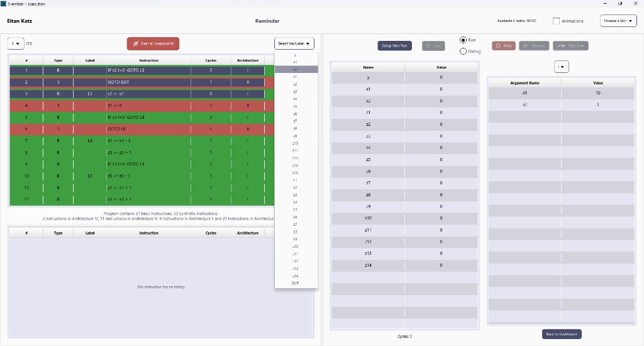Choose label L1 from the dropdown list
The height and width of the screenshot is (346, 644).
point(296,181)
